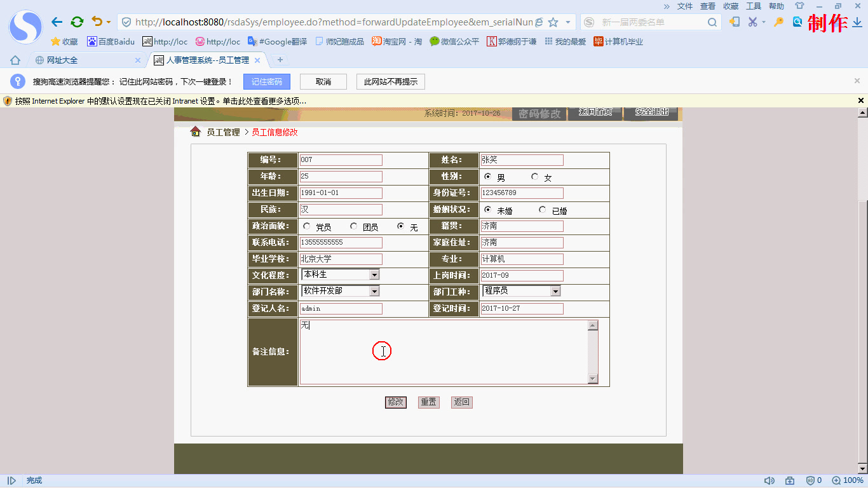Select the scissors screenshot tool
Image resolution: width=868 pixels, height=488 pixels.
[x=753, y=22]
